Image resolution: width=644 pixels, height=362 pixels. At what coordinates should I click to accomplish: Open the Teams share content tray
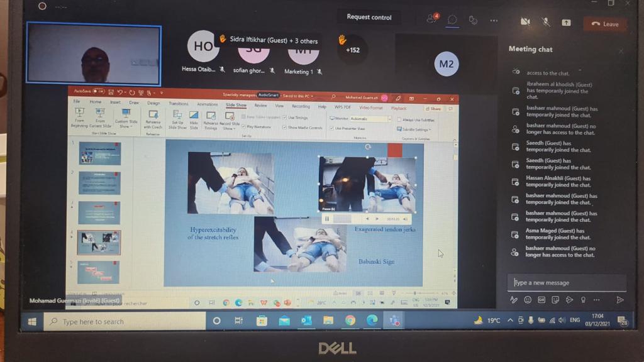(566, 23)
